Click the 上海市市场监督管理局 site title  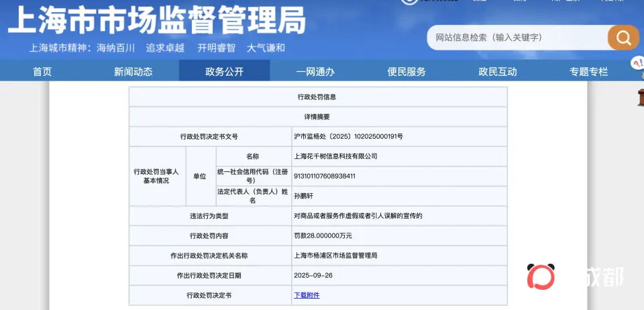(x=156, y=21)
